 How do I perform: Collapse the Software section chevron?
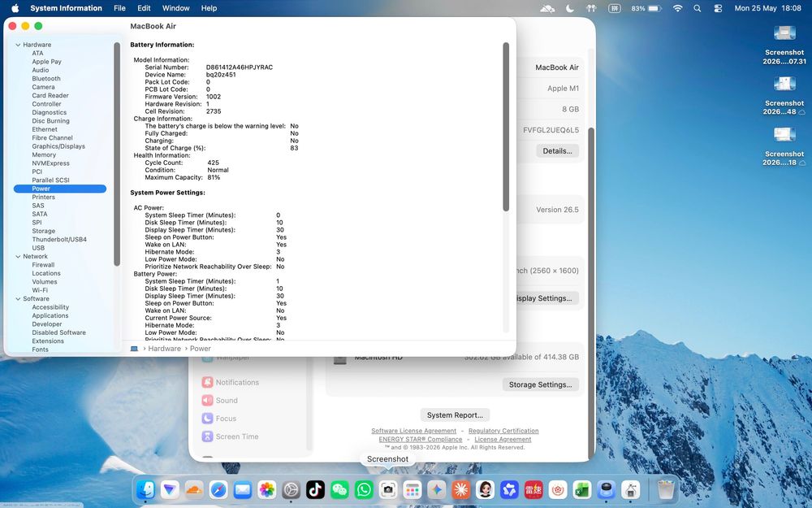coord(18,299)
